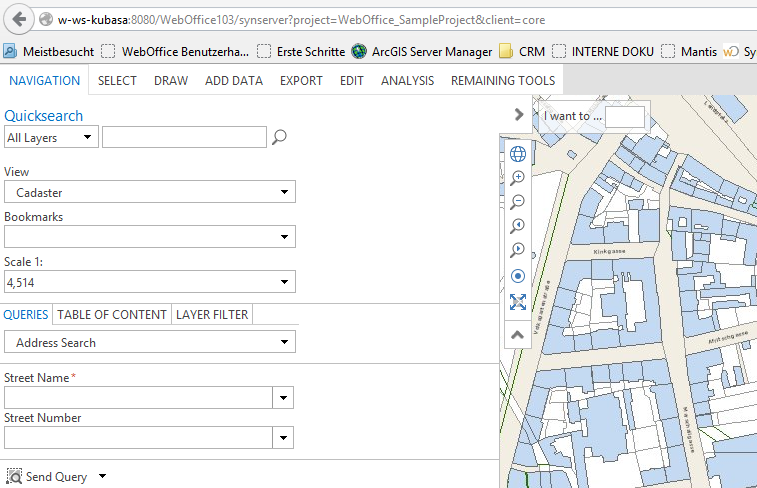Open the Address Search query dropdown
Image resolution: width=757 pixels, height=488 pixels.
[x=150, y=343]
